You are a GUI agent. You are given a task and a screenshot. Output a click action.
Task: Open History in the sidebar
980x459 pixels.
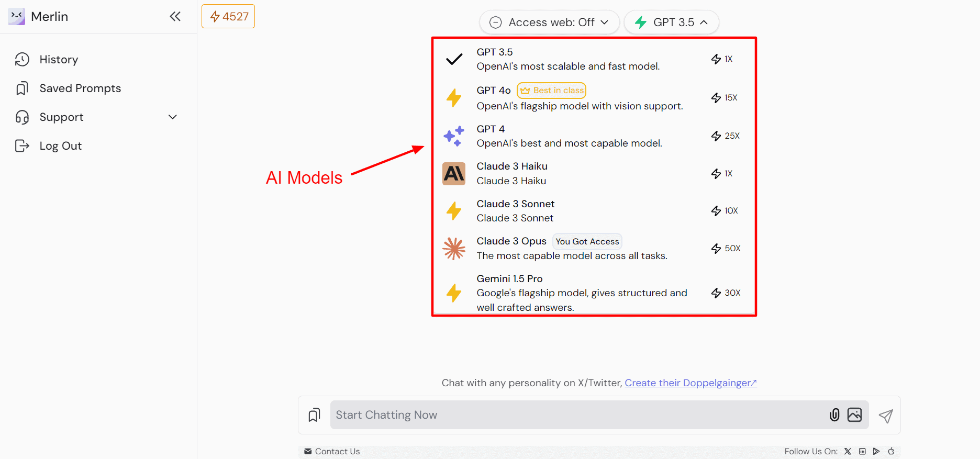click(x=59, y=60)
